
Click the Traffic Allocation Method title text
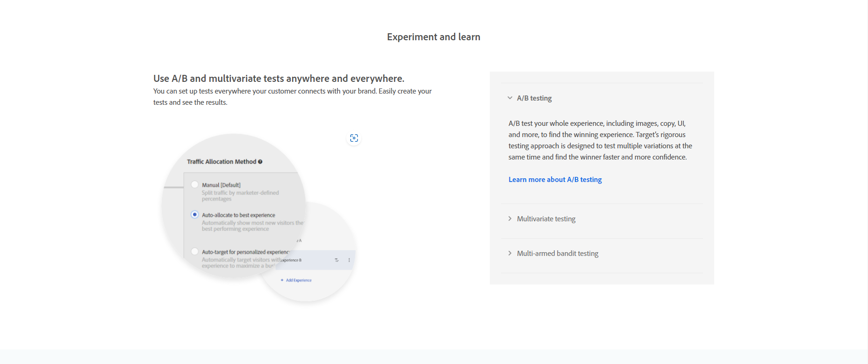coord(222,162)
